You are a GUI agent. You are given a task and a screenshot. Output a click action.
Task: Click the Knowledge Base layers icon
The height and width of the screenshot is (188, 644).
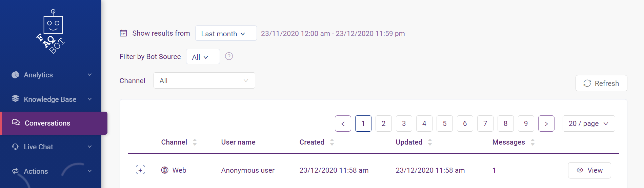[15, 98]
